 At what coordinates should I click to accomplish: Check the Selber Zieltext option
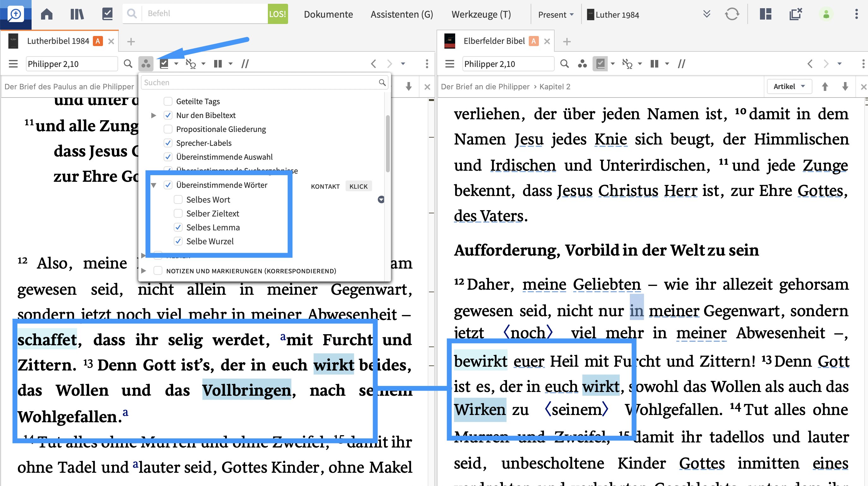[178, 213]
